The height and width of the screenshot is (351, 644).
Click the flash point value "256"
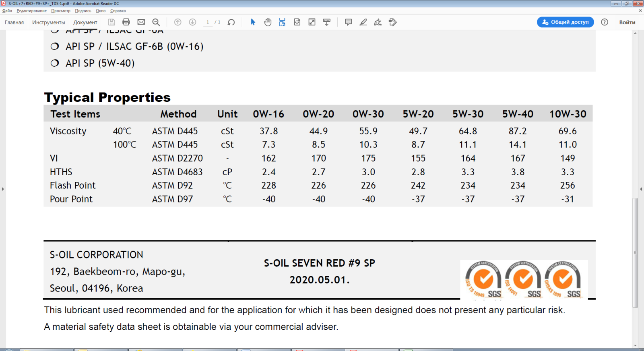coord(568,185)
